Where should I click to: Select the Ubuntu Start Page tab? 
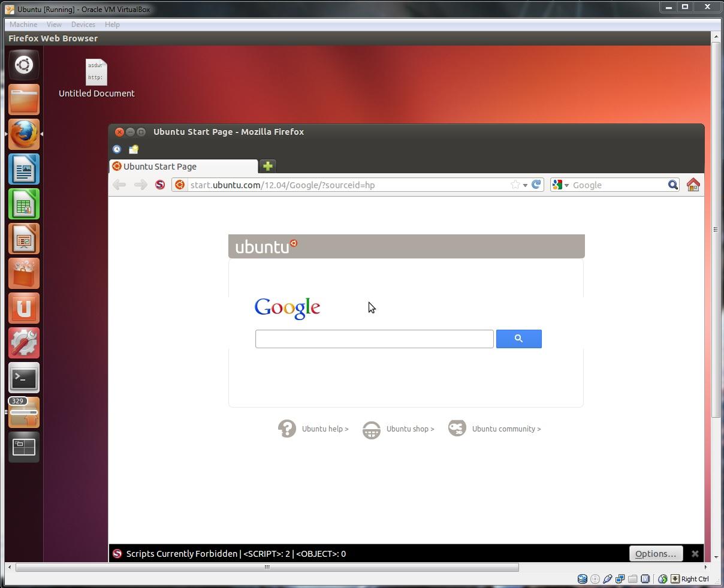click(183, 167)
